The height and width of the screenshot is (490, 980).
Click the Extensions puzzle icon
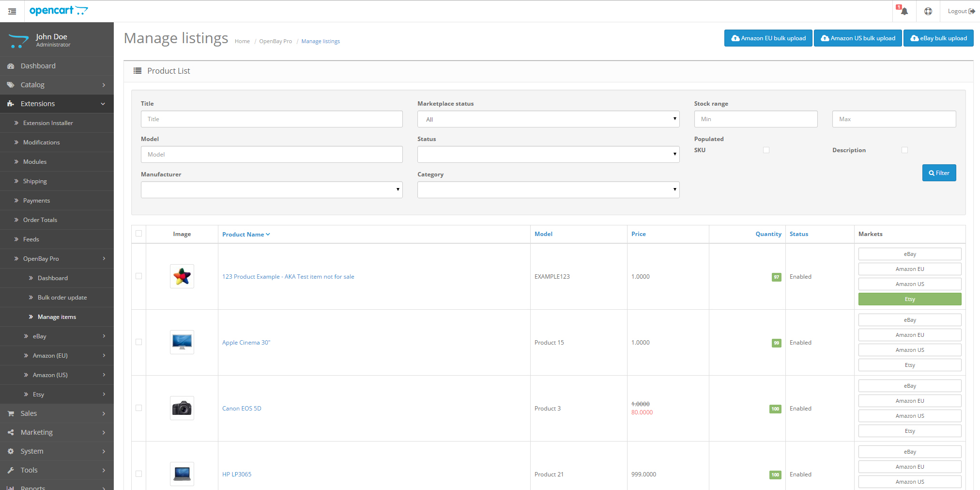pyautogui.click(x=11, y=104)
